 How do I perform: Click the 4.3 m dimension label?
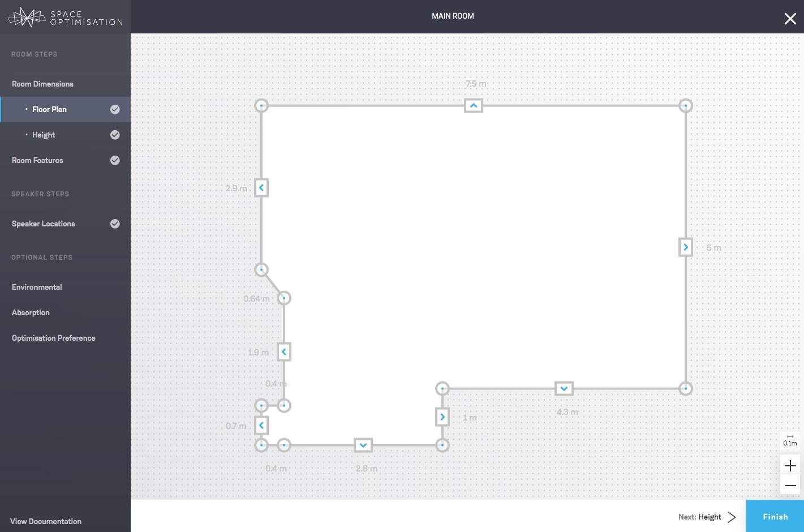(x=567, y=412)
